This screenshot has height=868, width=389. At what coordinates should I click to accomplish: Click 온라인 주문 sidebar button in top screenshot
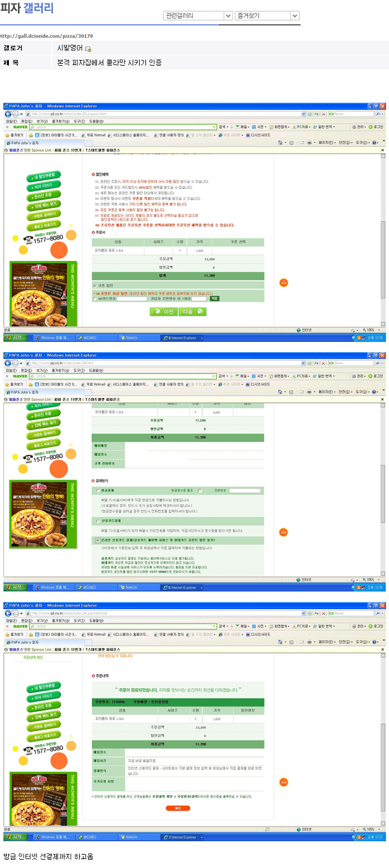(x=43, y=196)
